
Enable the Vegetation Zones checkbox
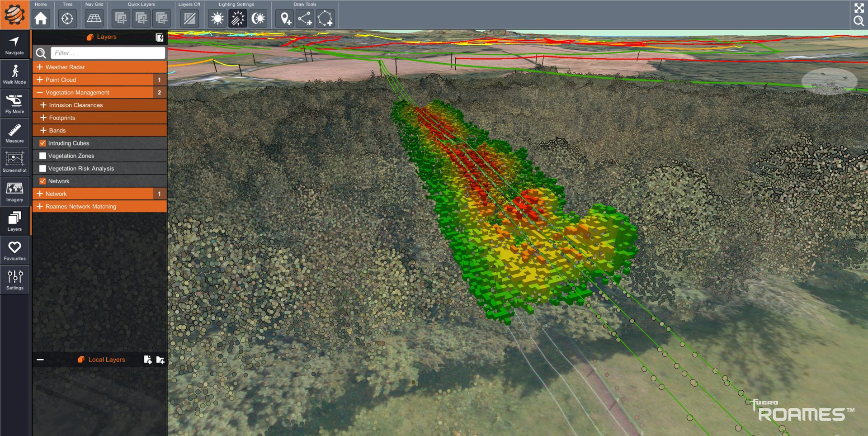43,156
